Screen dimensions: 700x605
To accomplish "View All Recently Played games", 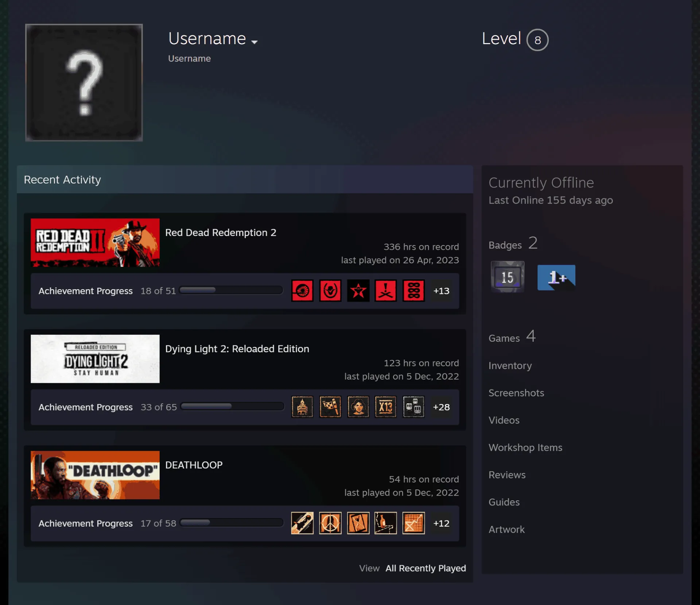I will click(x=426, y=568).
